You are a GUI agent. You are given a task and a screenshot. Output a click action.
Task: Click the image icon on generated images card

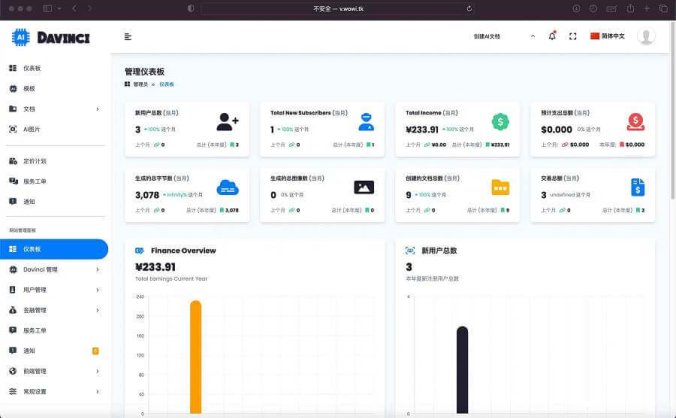tap(364, 187)
